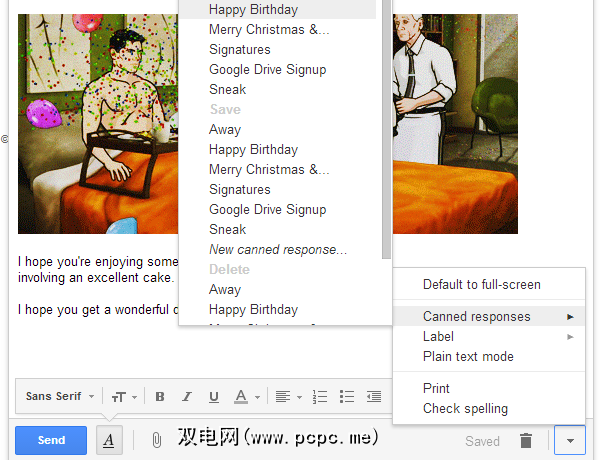The width and height of the screenshot is (600, 460).
Task: Click the left birthday GIF image
Action: (x=98, y=124)
